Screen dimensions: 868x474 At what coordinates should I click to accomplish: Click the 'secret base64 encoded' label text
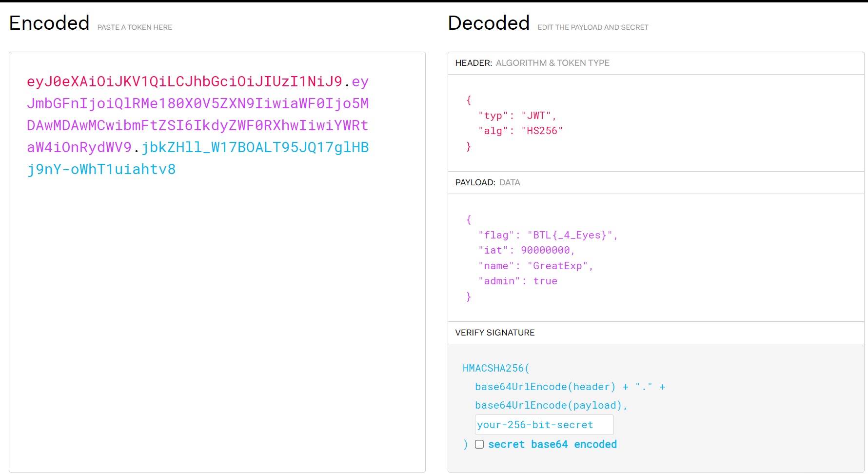pyautogui.click(x=552, y=444)
